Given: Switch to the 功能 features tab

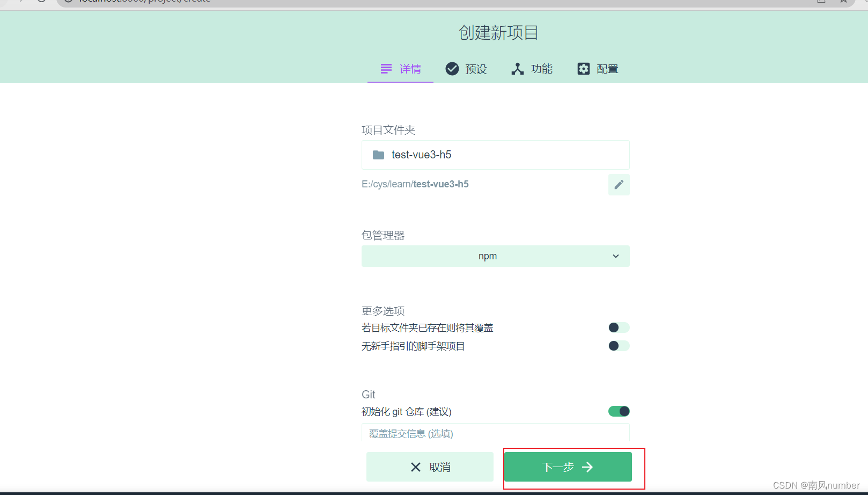Looking at the screenshot, I should (x=532, y=69).
